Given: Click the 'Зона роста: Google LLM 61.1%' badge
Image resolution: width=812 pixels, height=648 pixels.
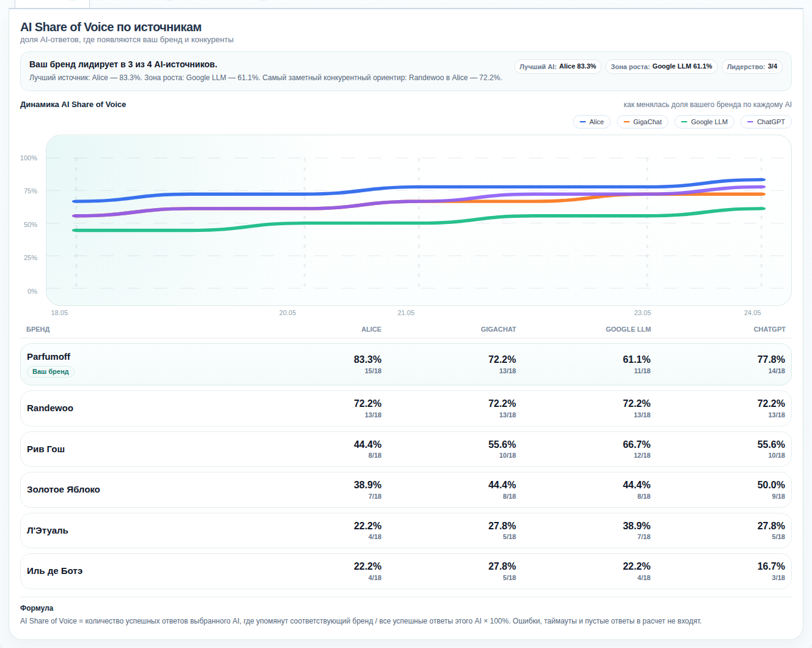Looking at the screenshot, I should pos(662,67).
